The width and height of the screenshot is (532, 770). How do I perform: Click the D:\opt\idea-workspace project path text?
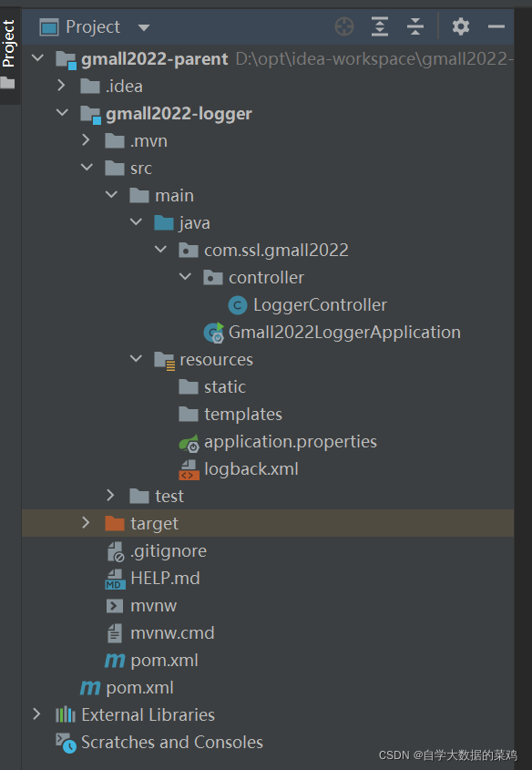pos(374,59)
